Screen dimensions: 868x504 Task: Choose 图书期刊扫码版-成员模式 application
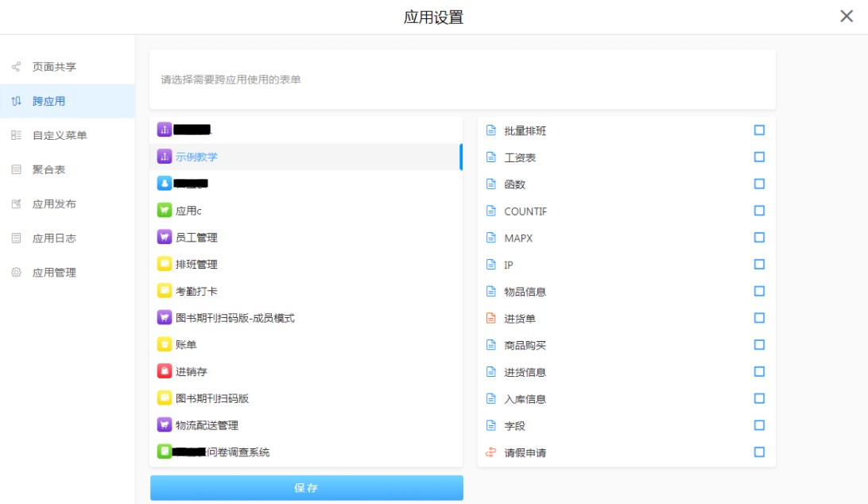(x=234, y=318)
